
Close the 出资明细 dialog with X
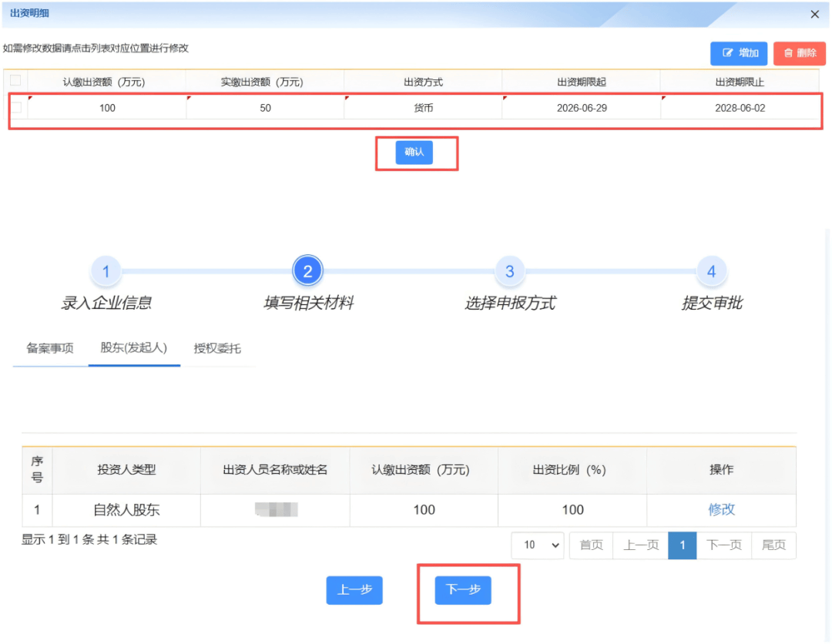tap(814, 15)
